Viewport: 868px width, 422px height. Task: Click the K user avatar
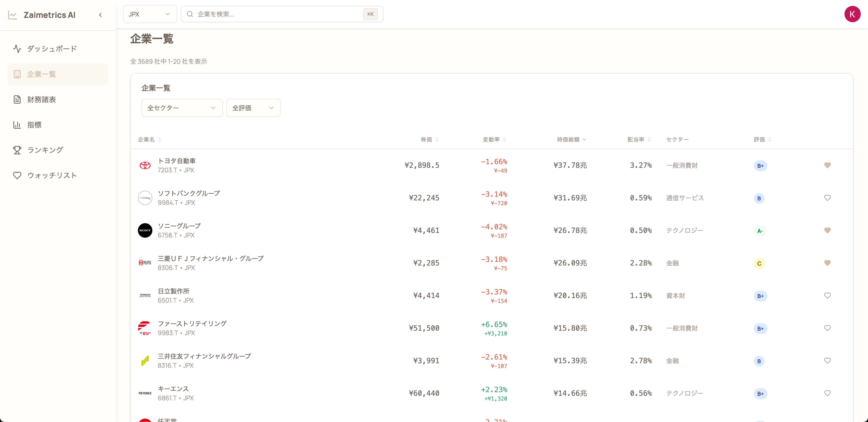[852, 14]
